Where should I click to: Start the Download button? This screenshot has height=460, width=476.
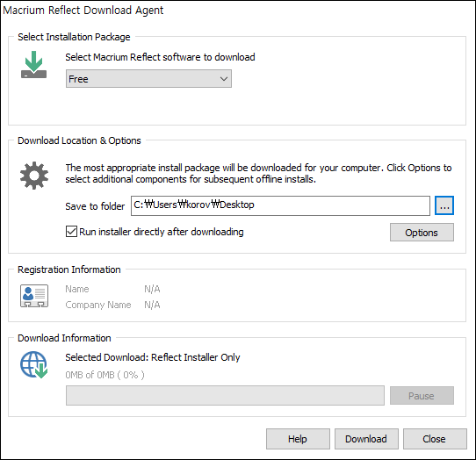point(366,439)
